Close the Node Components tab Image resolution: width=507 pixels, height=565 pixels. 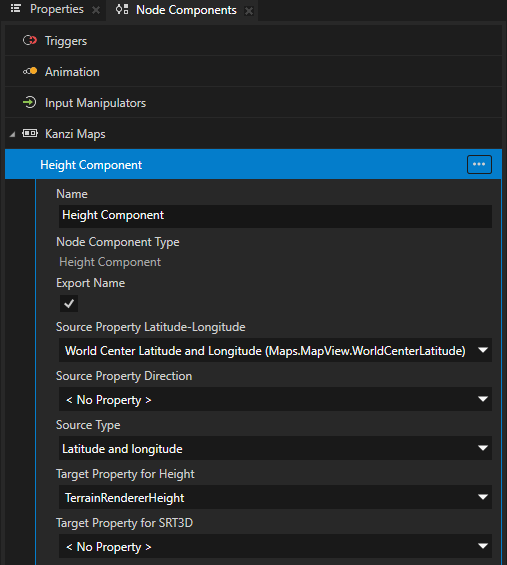[249, 11]
